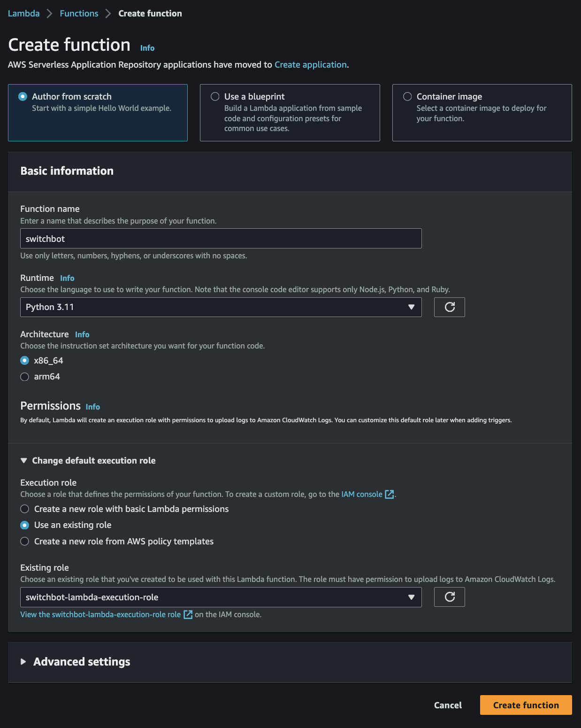Show Create function info
The image size is (581, 728).
(x=146, y=47)
